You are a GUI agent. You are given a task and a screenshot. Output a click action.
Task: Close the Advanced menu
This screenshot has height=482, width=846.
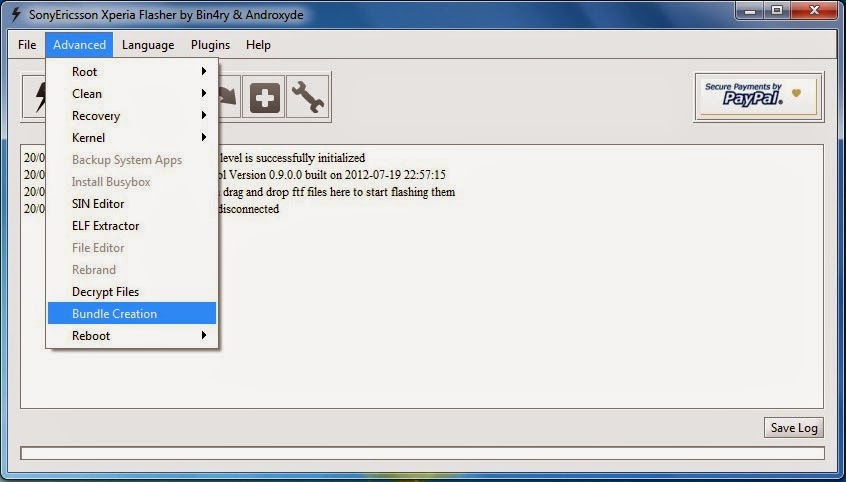(x=79, y=45)
